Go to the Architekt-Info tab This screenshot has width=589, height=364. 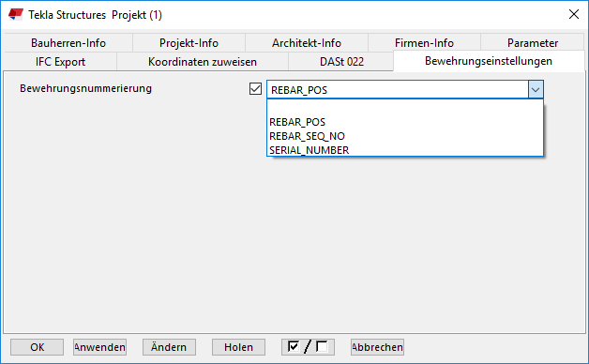click(307, 43)
